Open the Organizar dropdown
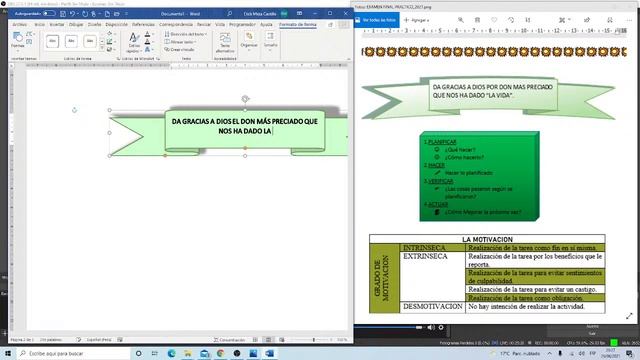 point(249,41)
